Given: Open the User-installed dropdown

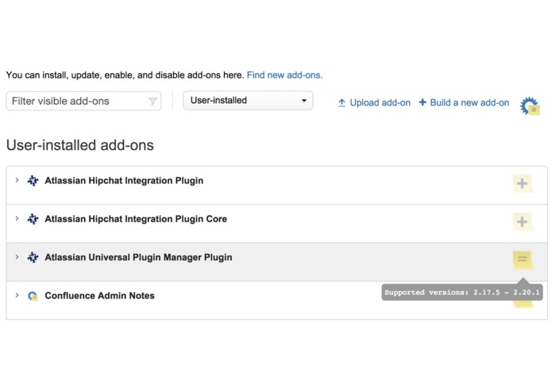Looking at the screenshot, I should [x=248, y=101].
